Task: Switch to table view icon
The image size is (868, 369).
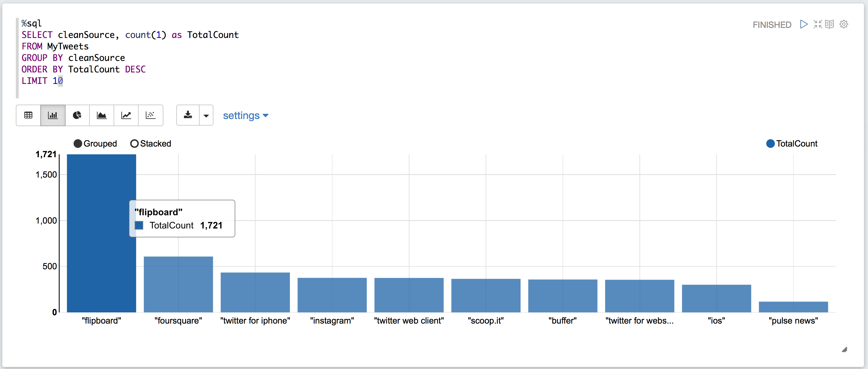Action: (x=28, y=116)
